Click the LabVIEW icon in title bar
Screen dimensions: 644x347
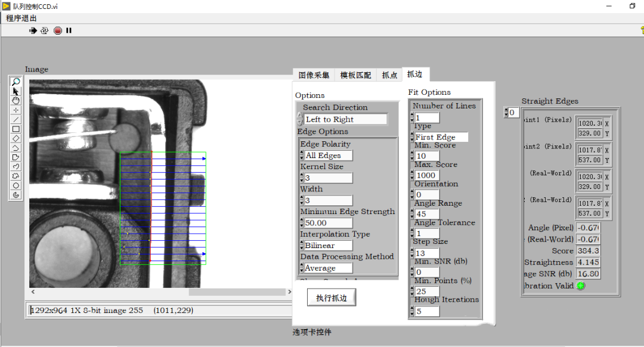click(x=6, y=6)
